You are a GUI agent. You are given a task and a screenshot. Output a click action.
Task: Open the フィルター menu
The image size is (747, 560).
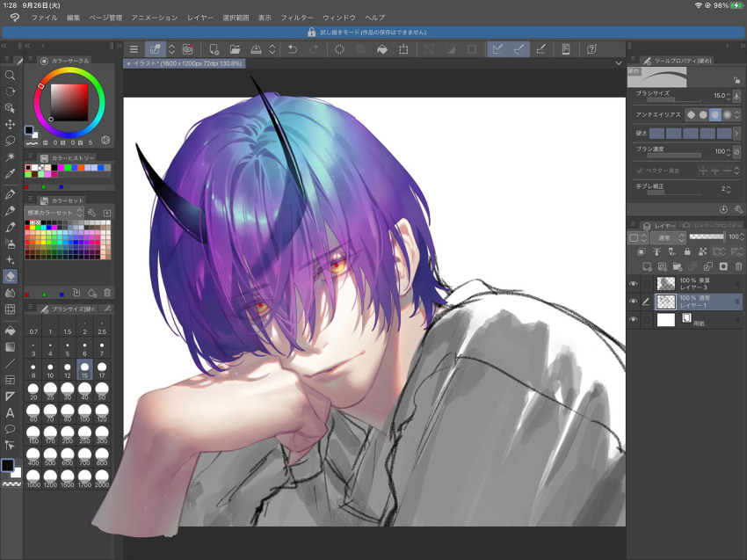pyautogui.click(x=297, y=18)
